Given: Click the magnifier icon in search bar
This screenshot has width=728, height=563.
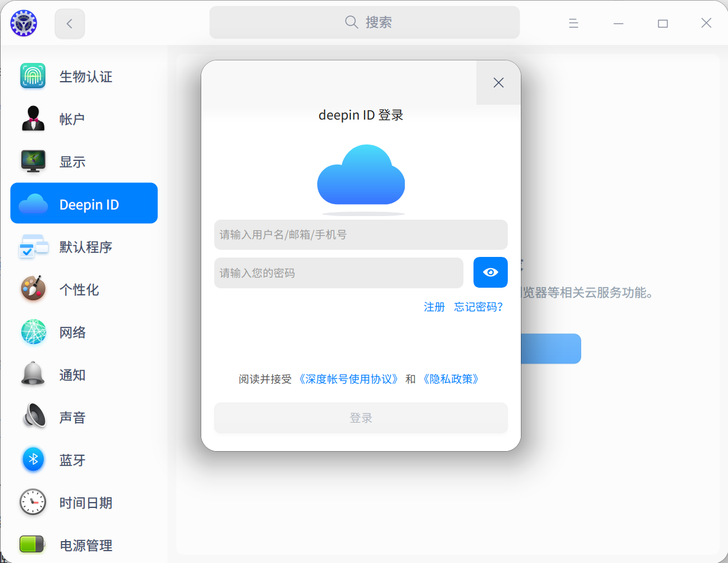Looking at the screenshot, I should pos(352,22).
